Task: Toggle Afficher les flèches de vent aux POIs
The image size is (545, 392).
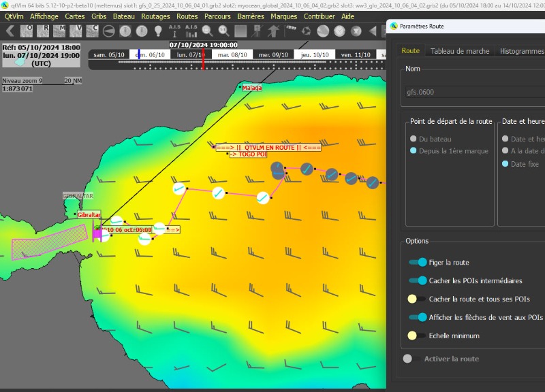Action: tap(418, 317)
